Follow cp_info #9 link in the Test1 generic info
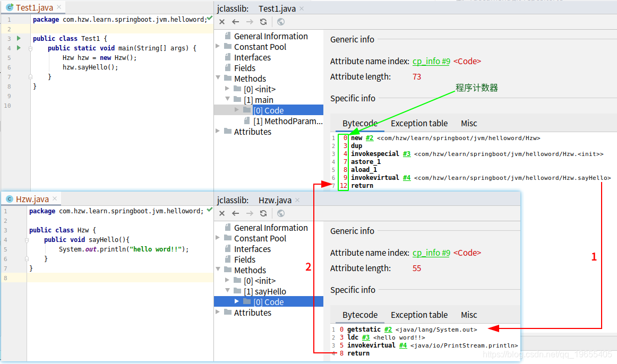The width and height of the screenshot is (617, 364). click(431, 62)
